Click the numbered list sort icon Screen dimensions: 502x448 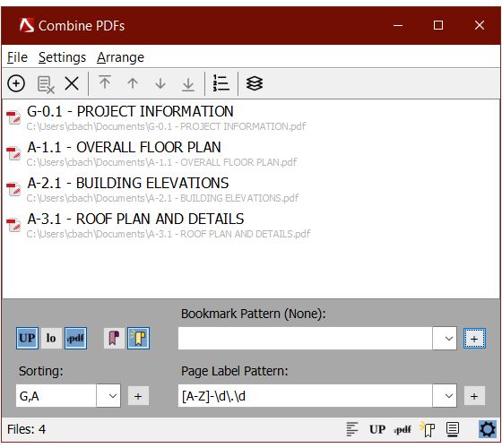(221, 83)
